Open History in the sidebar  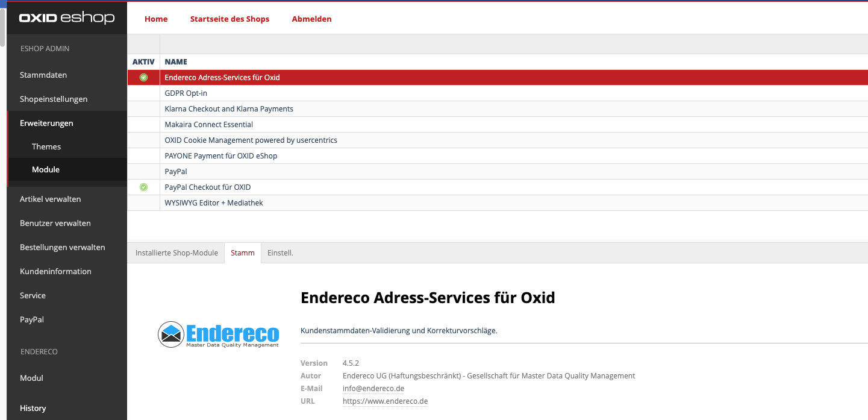pos(33,408)
